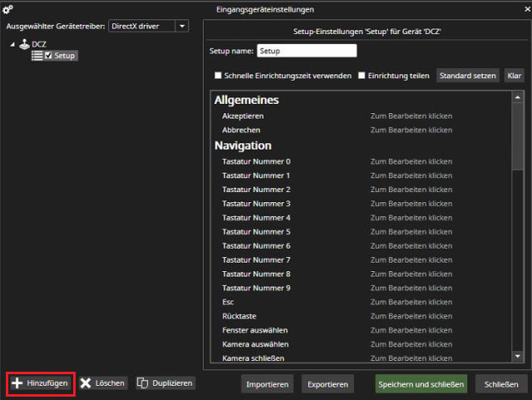Focus the Setup name input field
This screenshot has width=532, height=400.
coord(307,51)
